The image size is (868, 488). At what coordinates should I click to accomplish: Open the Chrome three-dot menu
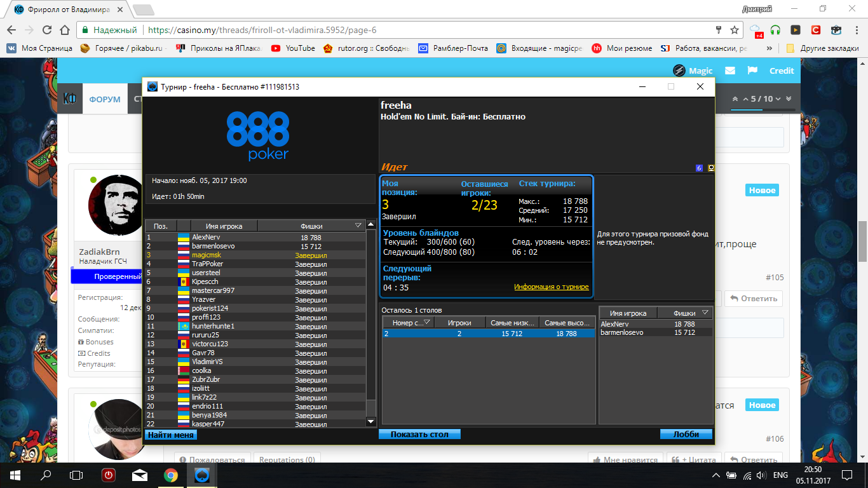pos(855,30)
